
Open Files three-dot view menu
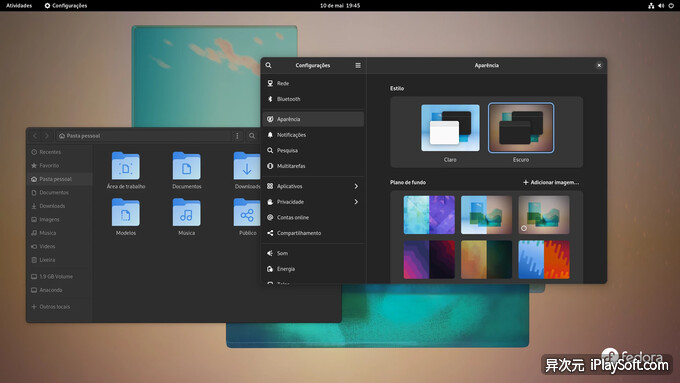click(237, 136)
